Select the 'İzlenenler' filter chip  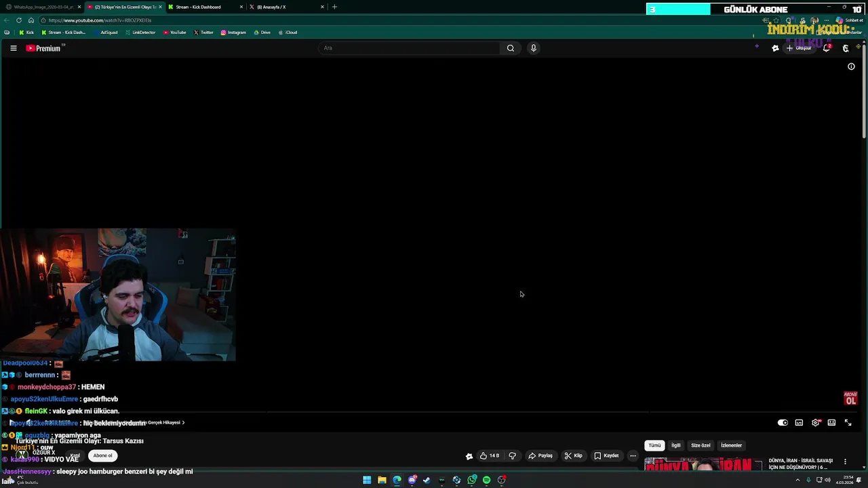(x=731, y=445)
